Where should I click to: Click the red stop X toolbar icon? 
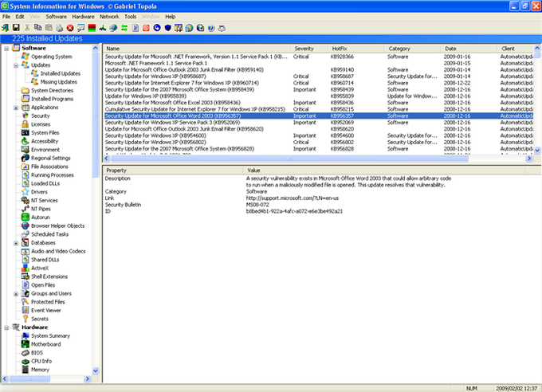[70, 28]
